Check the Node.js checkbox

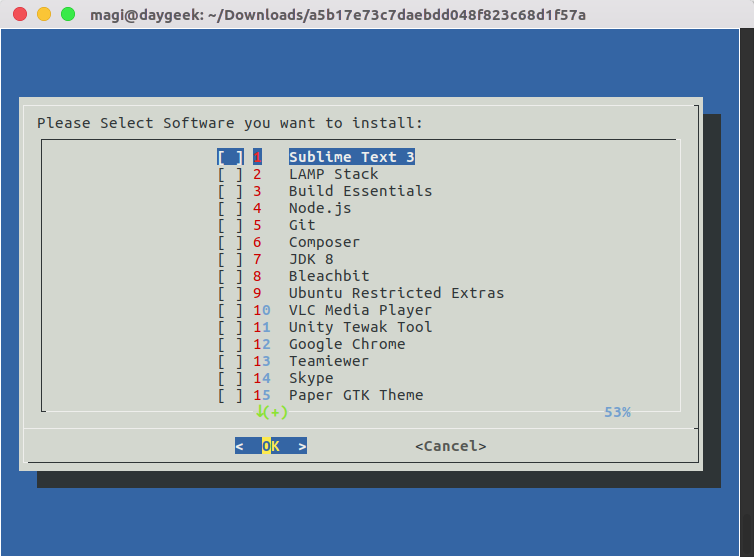(230, 208)
